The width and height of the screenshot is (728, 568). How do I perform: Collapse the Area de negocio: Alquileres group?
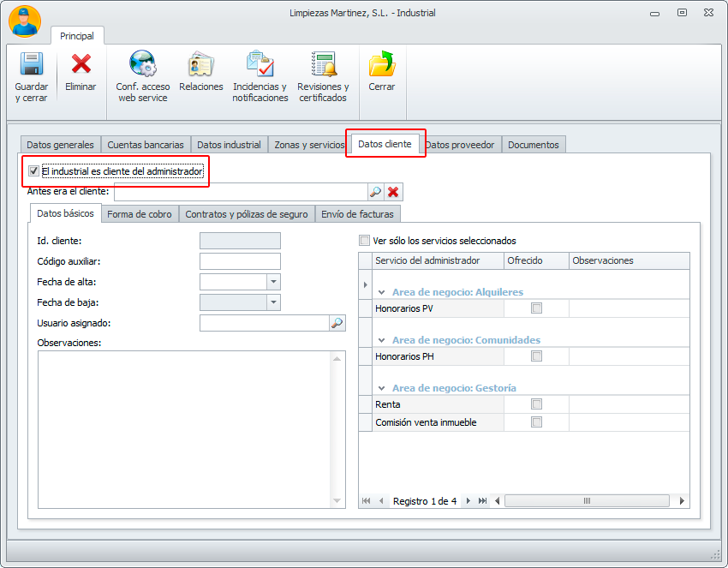(383, 292)
